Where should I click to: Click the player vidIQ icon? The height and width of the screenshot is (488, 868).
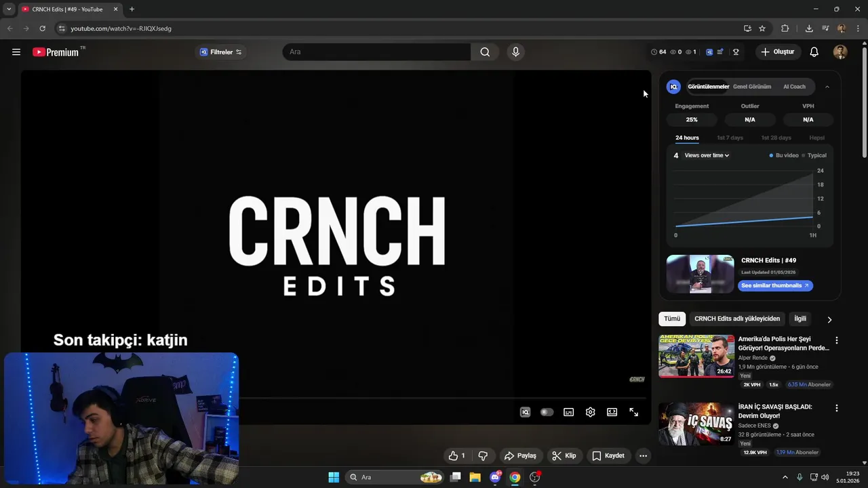pos(525,412)
